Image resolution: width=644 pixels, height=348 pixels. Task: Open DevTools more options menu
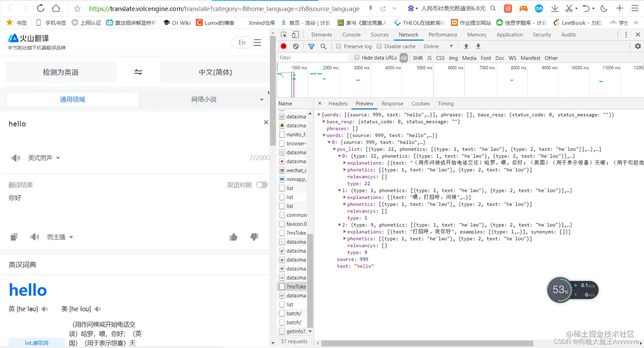(x=626, y=34)
